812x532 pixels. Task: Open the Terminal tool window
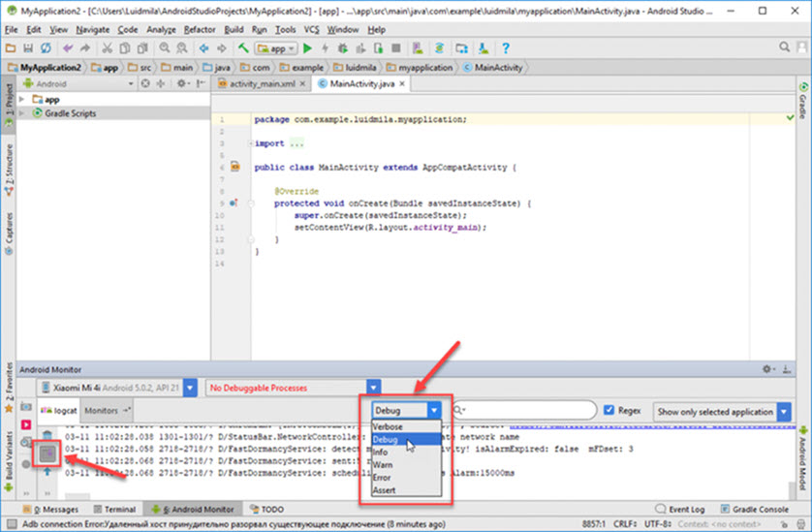[114, 509]
